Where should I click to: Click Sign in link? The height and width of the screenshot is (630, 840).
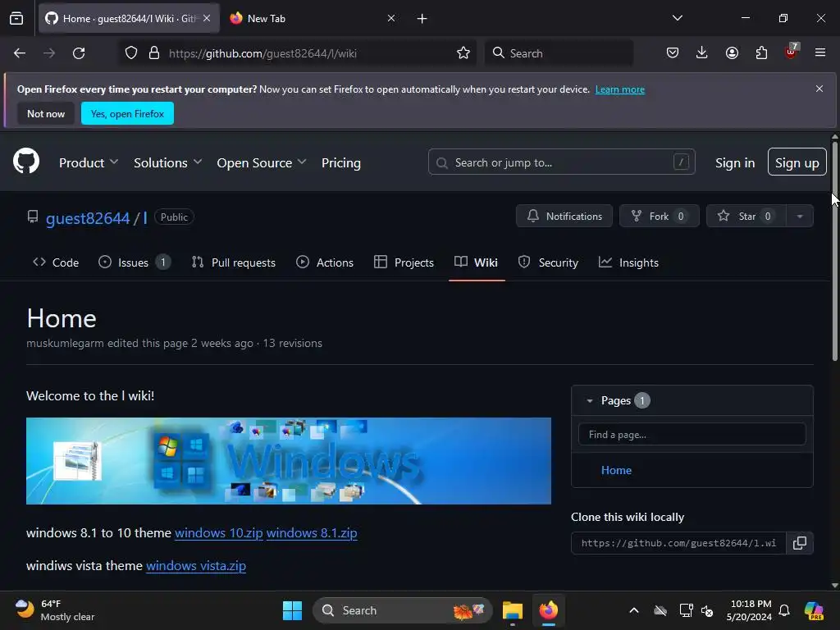[x=735, y=163]
